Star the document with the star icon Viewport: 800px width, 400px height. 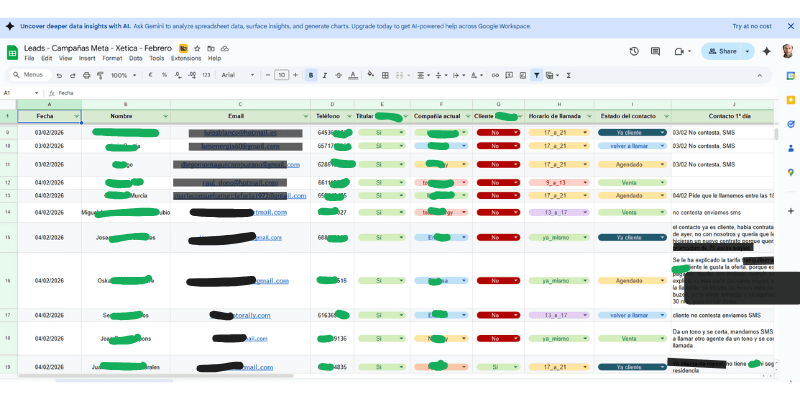[x=197, y=48]
